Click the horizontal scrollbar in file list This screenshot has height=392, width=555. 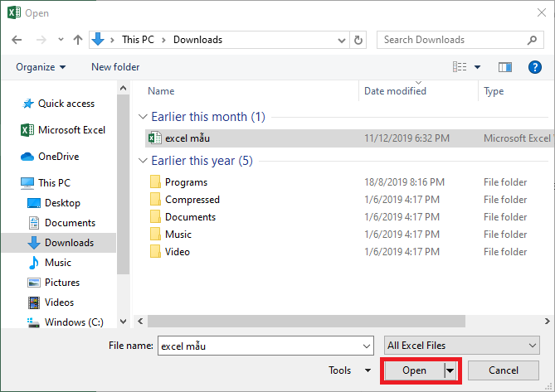(332, 320)
